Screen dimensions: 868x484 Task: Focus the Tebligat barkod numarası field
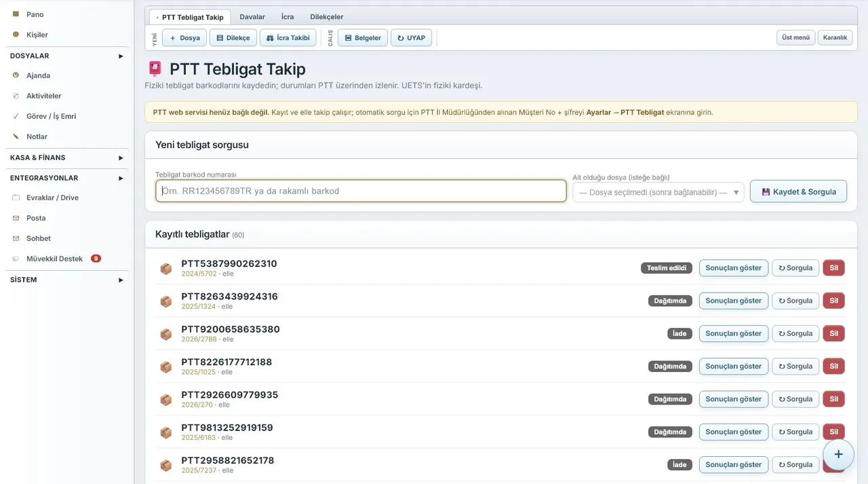pos(361,191)
